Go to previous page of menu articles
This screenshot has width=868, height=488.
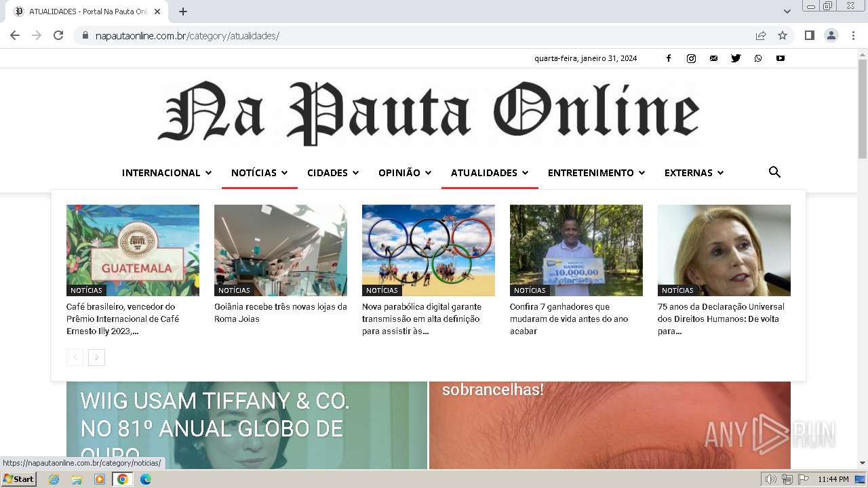tap(75, 357)
